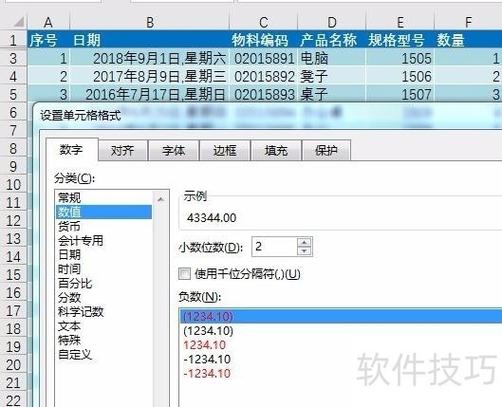Choose highlighted (1234.10) negative format
502x407 pixels.
tap(341, 316)
